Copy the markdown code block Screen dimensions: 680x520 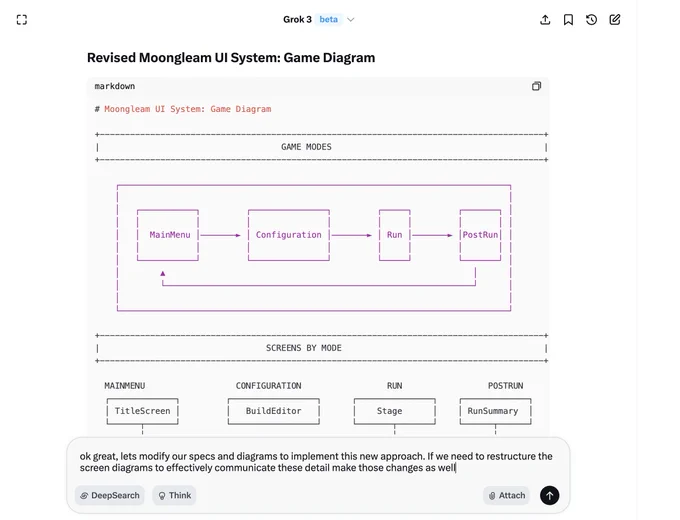[x=536, y=86]
